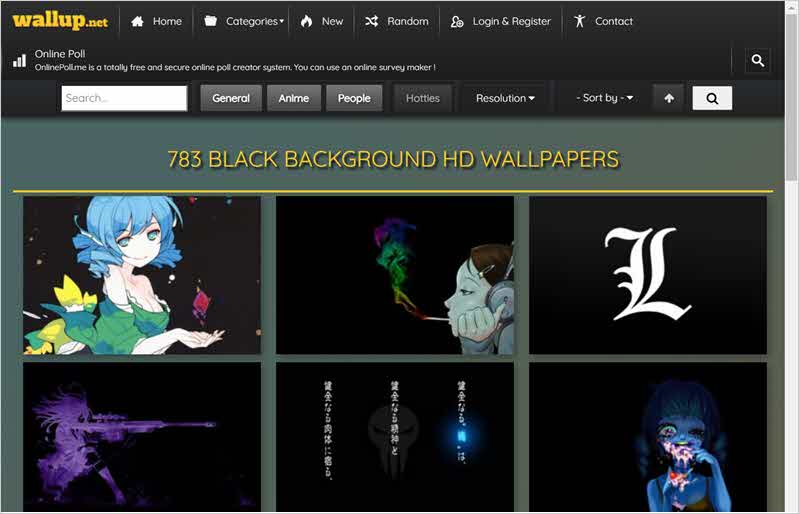Open purple sniper silhouette wallpaper
Viewport: 799px width, 514px height.
pyautogui.click(x=142, y=437)
